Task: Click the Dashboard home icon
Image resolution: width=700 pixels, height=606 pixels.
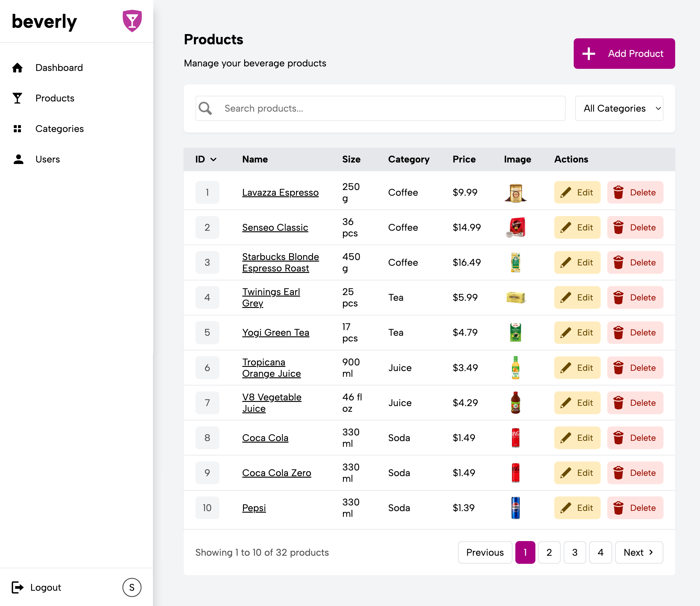Action: click(x=18, y=68)
